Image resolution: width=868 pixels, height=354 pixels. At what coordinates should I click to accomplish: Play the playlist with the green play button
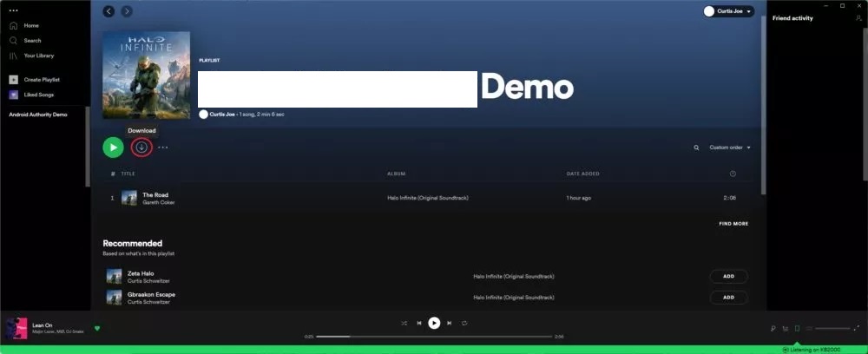pos(113,147)
